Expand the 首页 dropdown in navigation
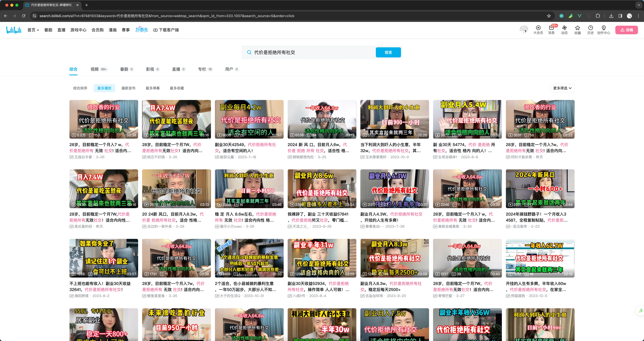 tap(33, 30)
